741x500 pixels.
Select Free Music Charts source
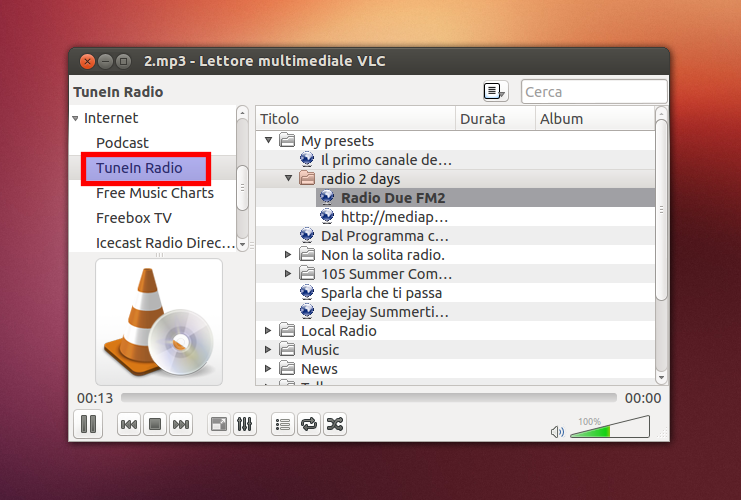point(155,193)
